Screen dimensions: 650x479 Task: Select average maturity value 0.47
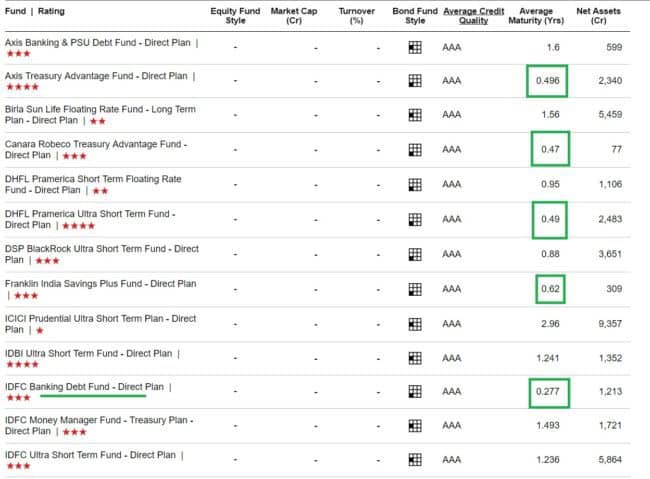point(550,149)
